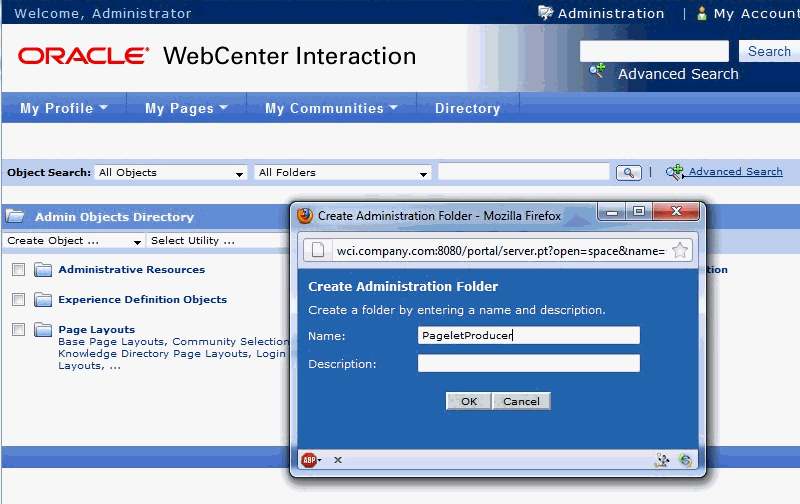This screenshot has height=504, width=800.
Task: Focus the portal search box in banner
Action: tap(654, 51)
